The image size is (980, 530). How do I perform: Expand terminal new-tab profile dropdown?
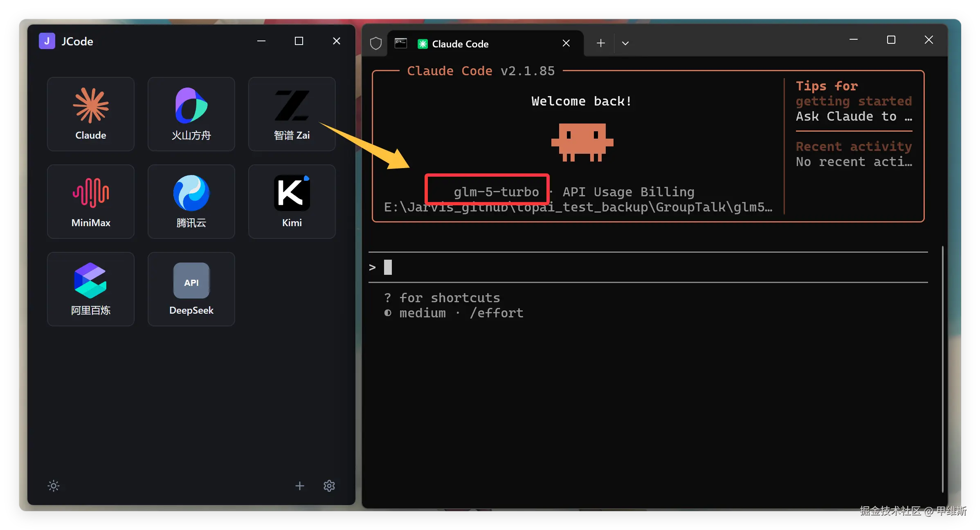point(625,43)
